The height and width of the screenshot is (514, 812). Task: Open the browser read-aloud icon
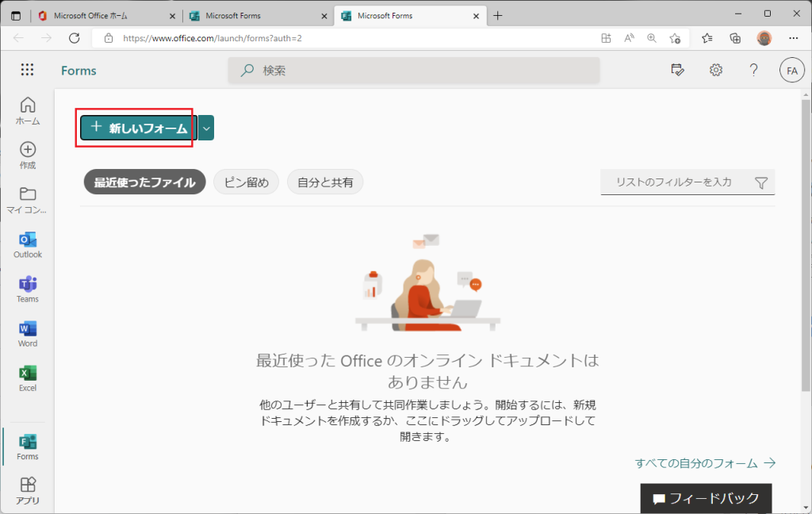[x=629, y=38]
